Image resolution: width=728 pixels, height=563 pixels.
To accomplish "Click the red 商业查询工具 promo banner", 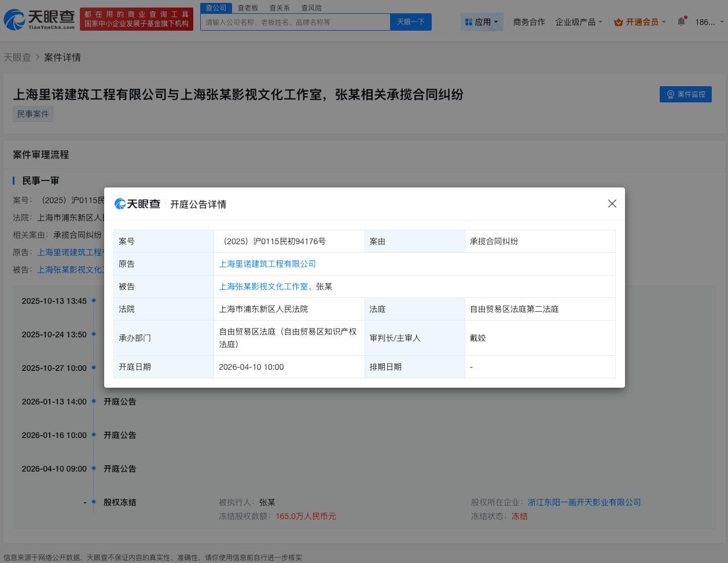I will [x=137, y=19].
